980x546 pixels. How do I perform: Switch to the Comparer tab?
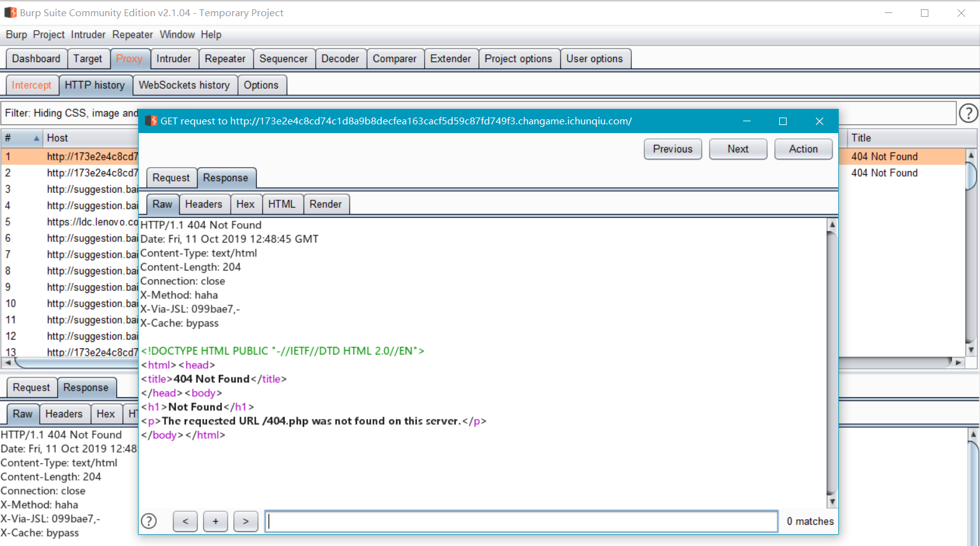pyautogui.click(x=395, y=58)
